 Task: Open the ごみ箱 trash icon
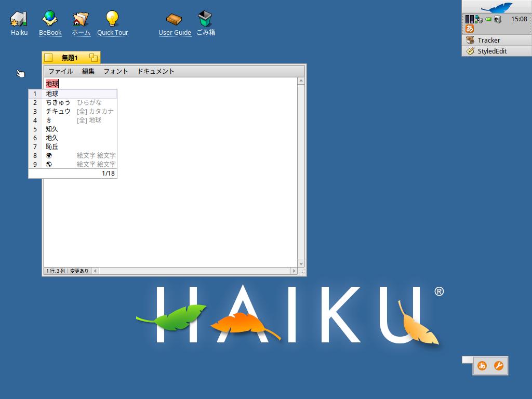click(206, 19)
